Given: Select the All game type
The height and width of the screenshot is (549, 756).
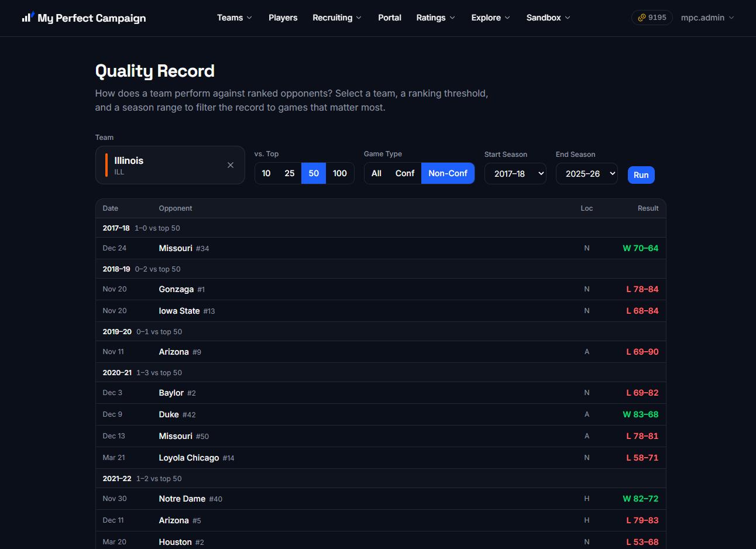Looking at the screenshot, I should tap(376, 173).
